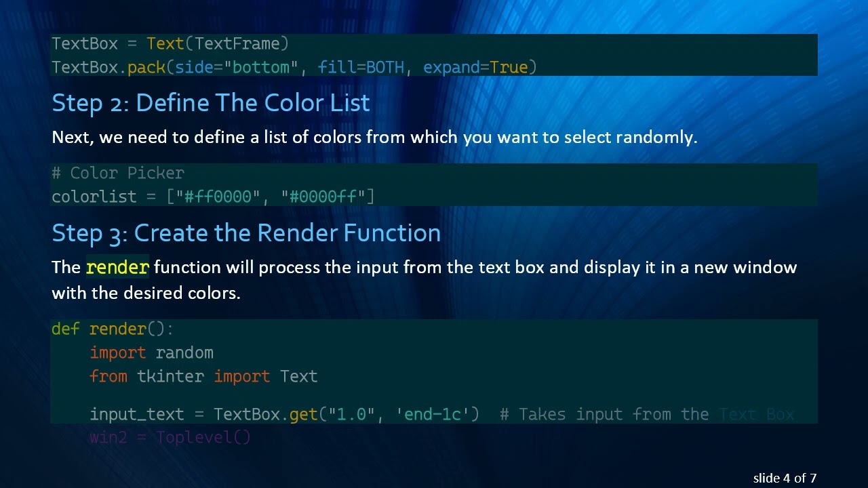Click the 'TextBox = Text(TextFrame)' code line
The width and height of the screenshot is (868, 488).
170,44
